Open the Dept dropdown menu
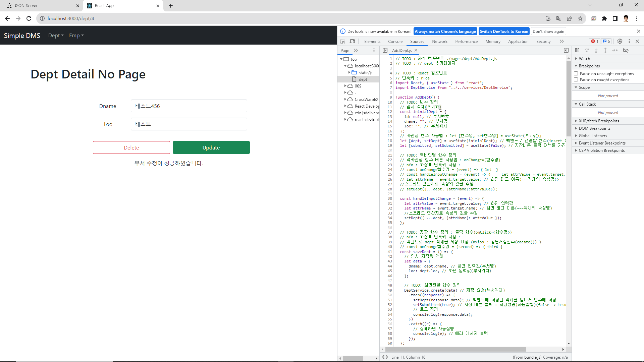644x362 pixels. click(56, 36)
